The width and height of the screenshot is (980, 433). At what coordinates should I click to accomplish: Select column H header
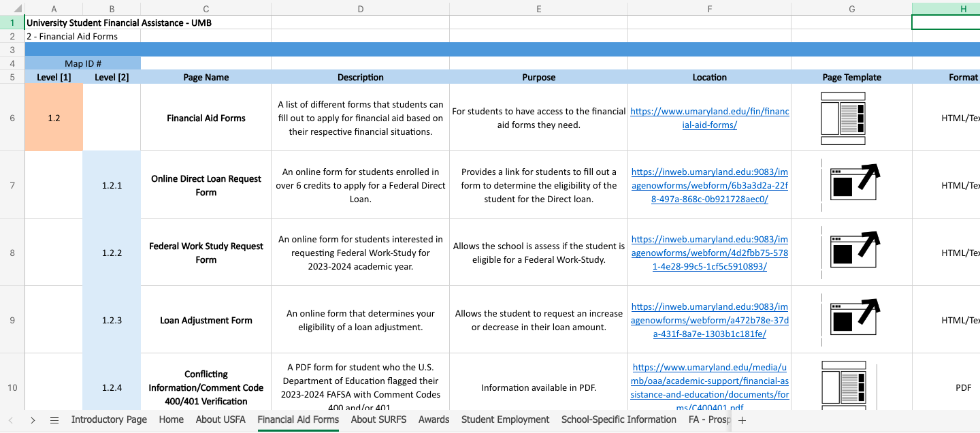[946, 8]
